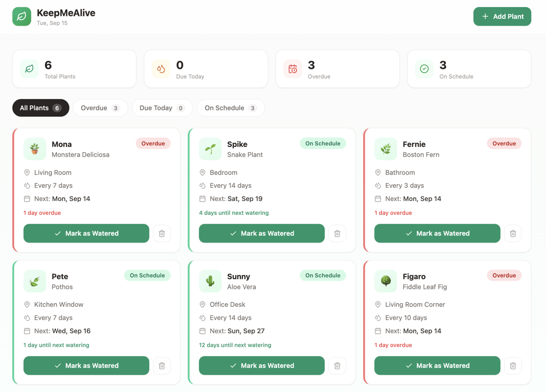This screenshot has width=546, height=392.
Task: Click the 'Boston Fern' species text
Action: pos(421,155)
